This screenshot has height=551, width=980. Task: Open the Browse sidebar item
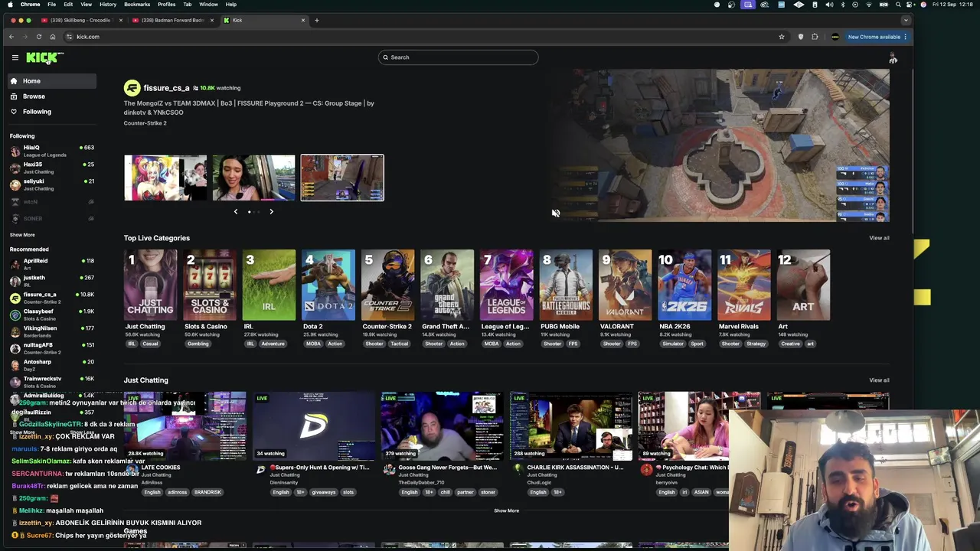point(52,96)
